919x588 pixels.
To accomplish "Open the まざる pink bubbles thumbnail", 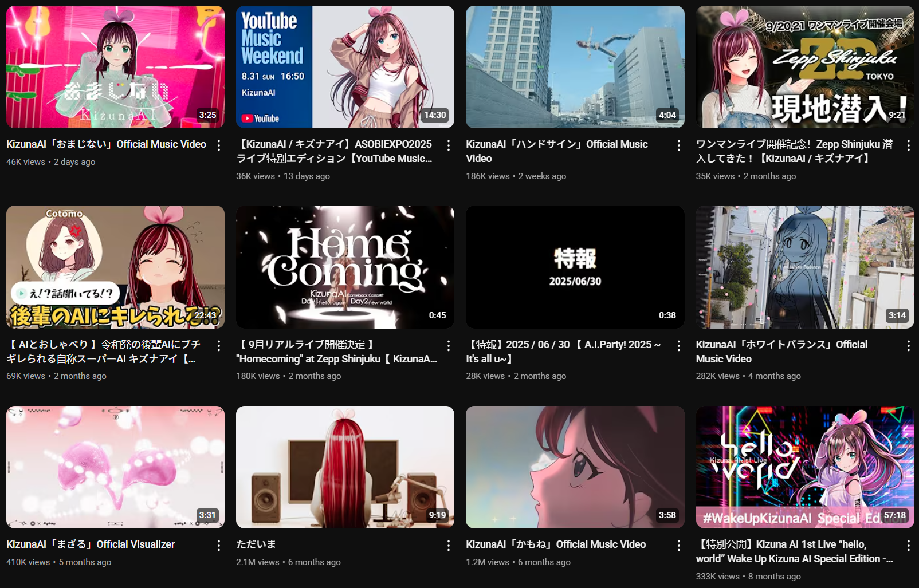I will 115,467.
